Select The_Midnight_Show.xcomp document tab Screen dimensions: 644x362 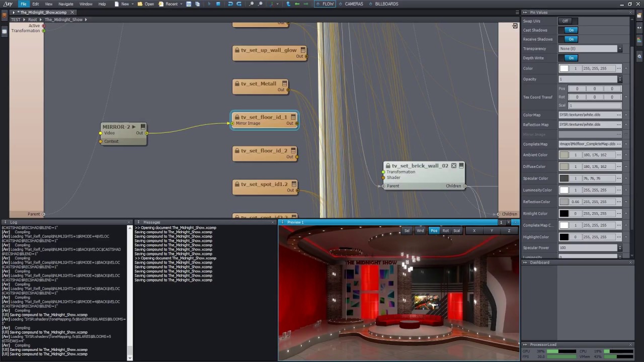click(x=43, y=12)
